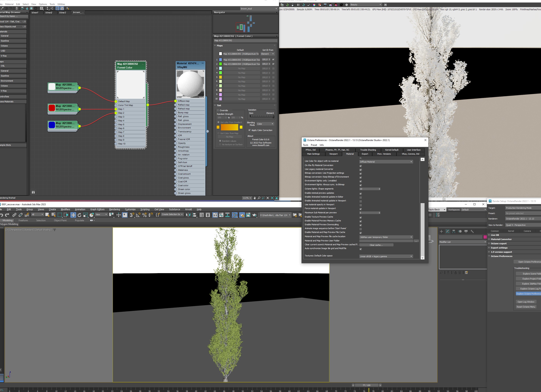The width and height of the screenshot is (541, 392).
Task: Open the Beauty render pass dropdown
Action: 365,5
